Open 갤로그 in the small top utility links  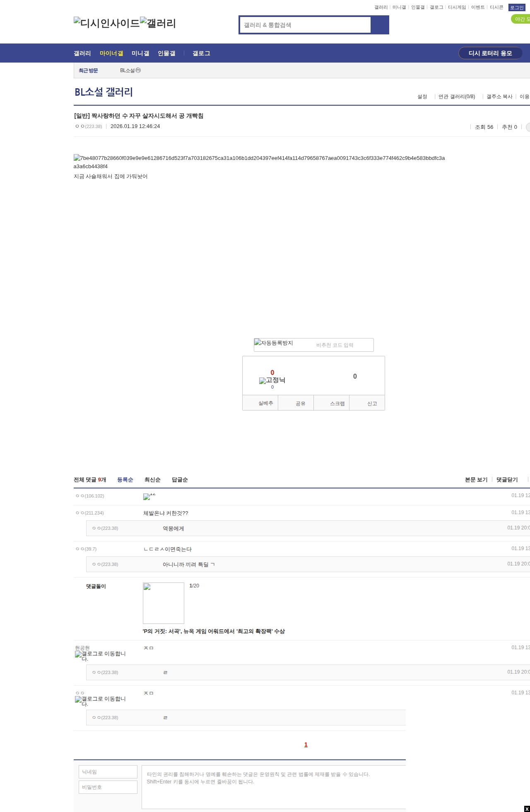pyautogui.click(x=436, y=7)
